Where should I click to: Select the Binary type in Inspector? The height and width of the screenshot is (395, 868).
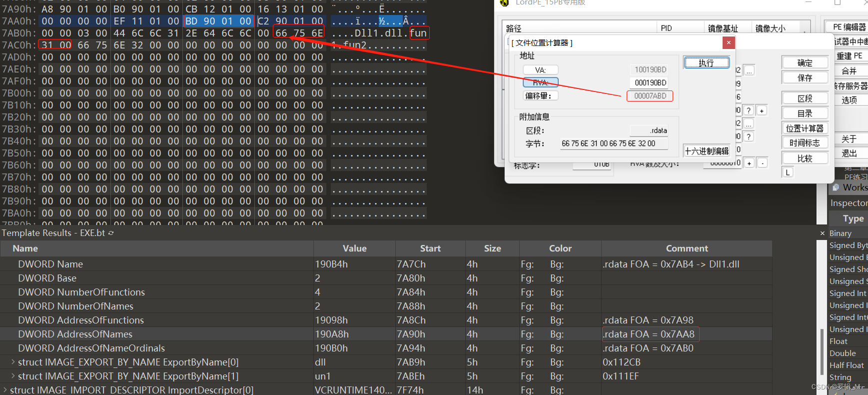click(841, 233)
